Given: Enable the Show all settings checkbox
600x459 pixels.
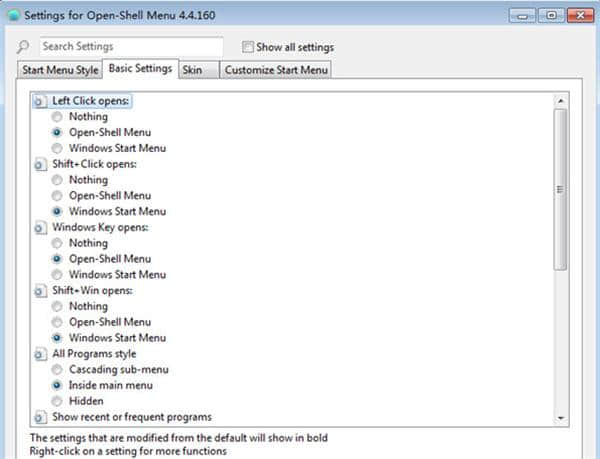Looking at the screenshot, I should pyautogui.click(x=248, y=47).
